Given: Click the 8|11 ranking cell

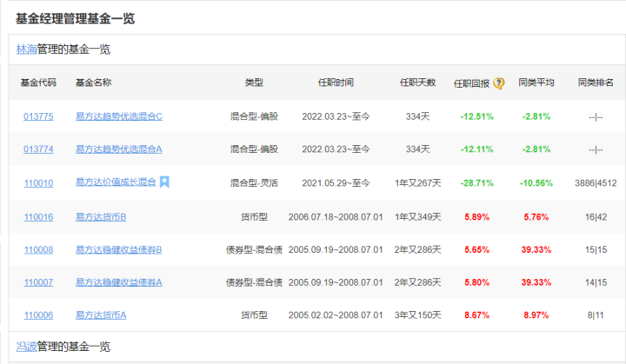Looking at the screenshot, I should [596, 315].
